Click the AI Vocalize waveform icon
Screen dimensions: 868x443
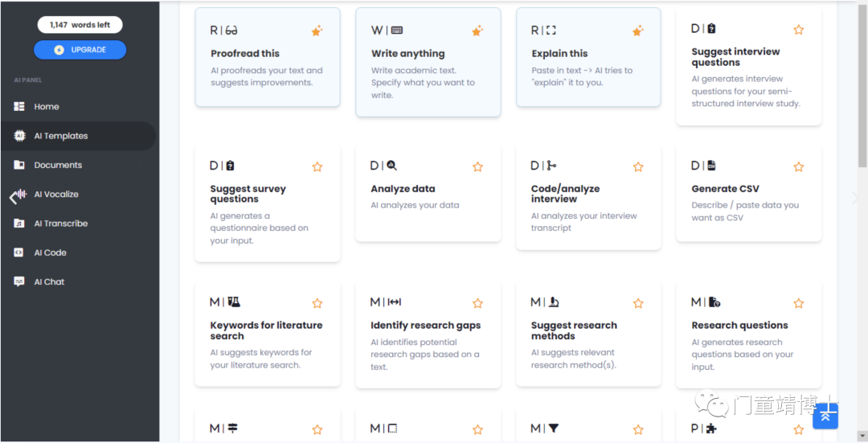[x=21, y=194]
